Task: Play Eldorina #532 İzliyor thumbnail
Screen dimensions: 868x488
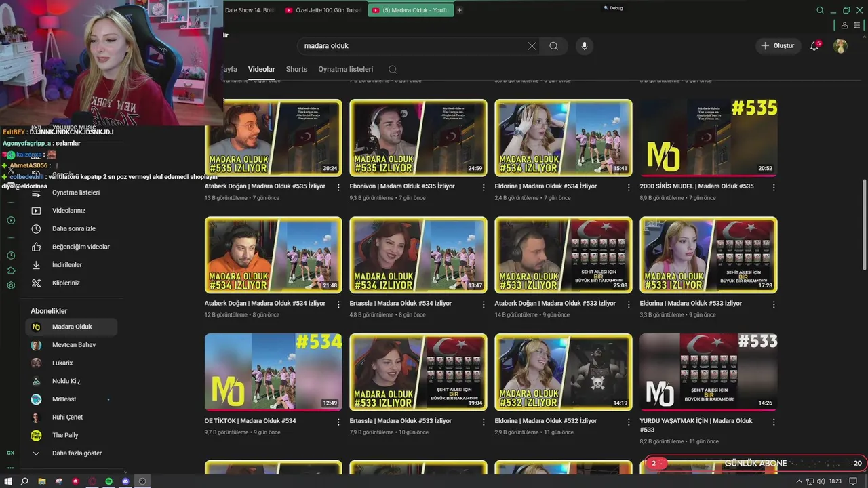Action: (x=564, y=372)
